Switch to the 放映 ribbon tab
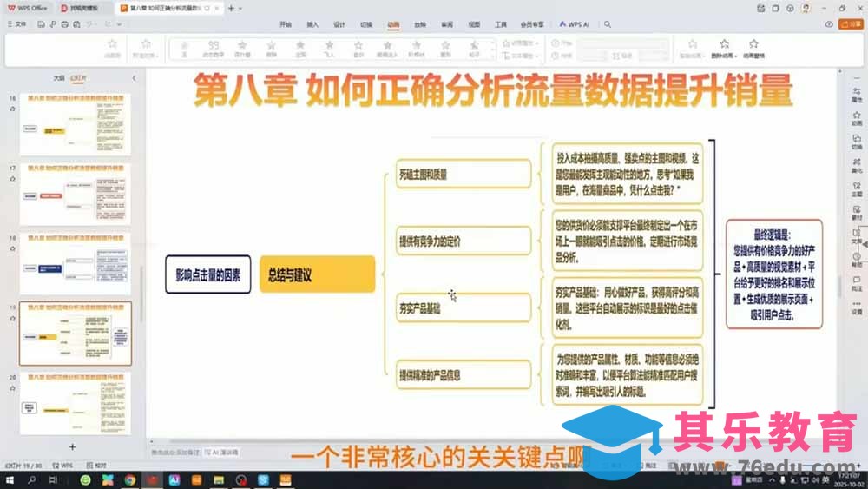 (x=420, y=24)
